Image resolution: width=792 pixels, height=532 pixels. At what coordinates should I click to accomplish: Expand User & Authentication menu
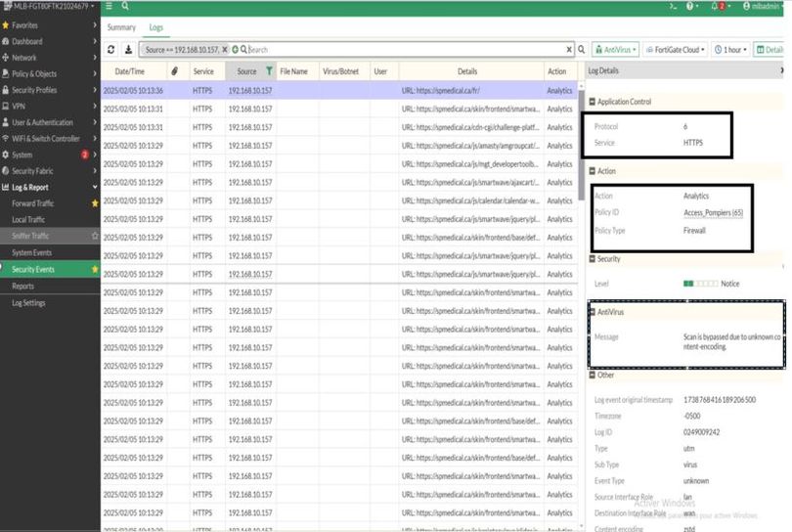coord(50,122)
